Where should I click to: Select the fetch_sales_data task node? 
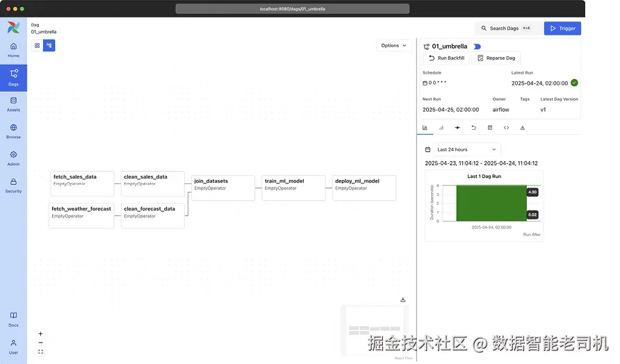coord(82,183)
